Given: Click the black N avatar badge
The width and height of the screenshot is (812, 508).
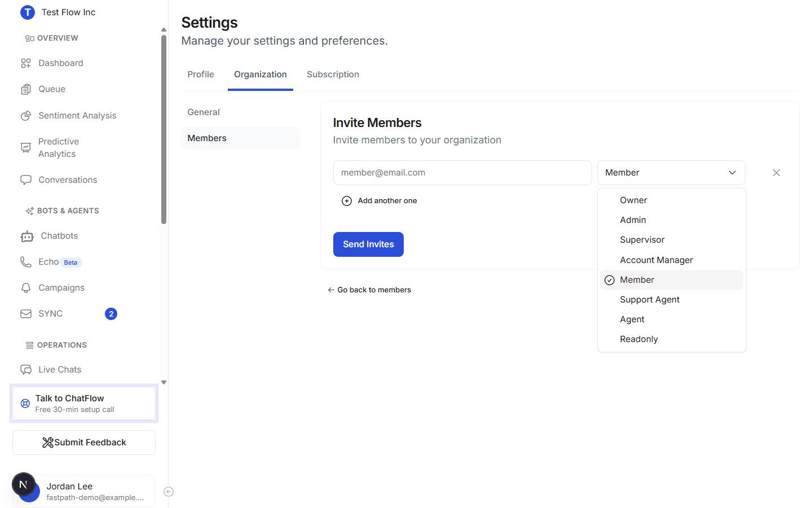Looking at the screenshot, I should point(24,484).
